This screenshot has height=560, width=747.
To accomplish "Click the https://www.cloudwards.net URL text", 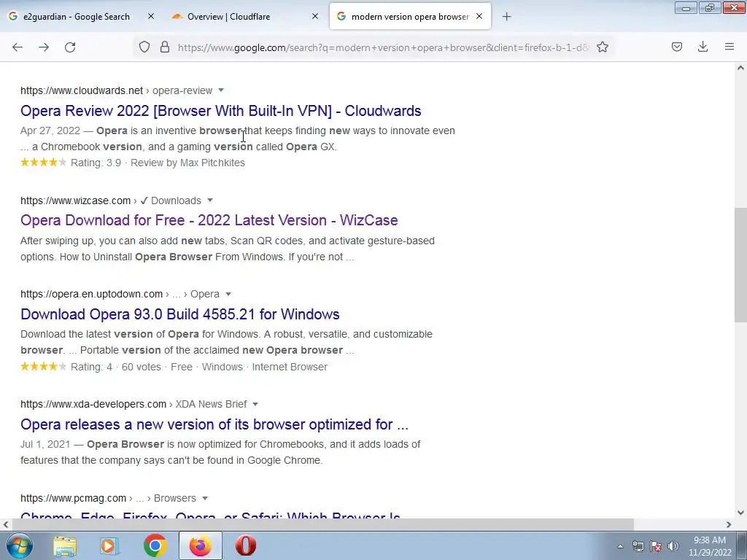I will coord(82,90).
